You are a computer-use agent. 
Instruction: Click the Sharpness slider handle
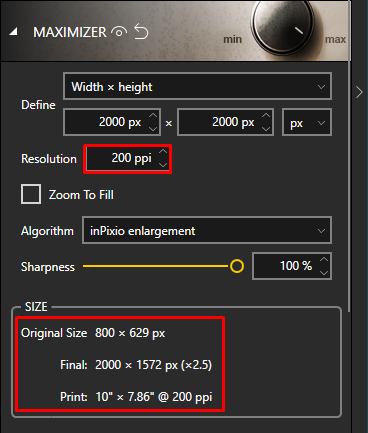[237, 266]
